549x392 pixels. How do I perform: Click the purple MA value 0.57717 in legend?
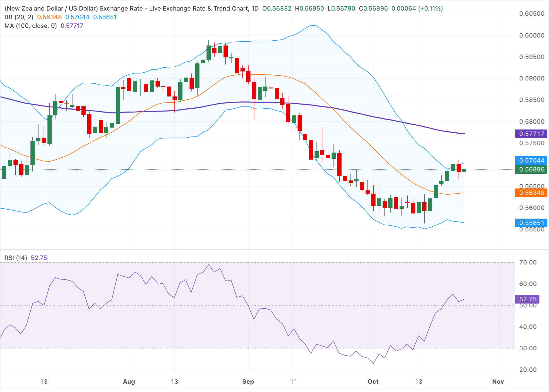[x=72, y=26]
